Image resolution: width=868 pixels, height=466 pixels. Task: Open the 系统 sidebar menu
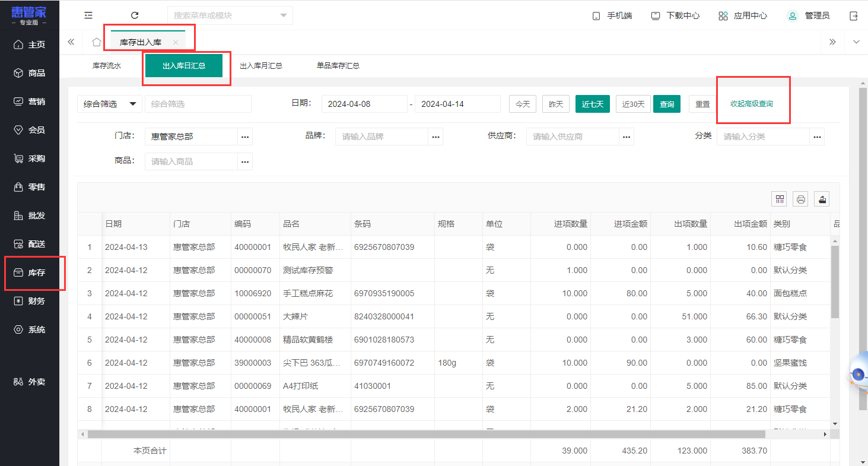(x=30, y=329)
